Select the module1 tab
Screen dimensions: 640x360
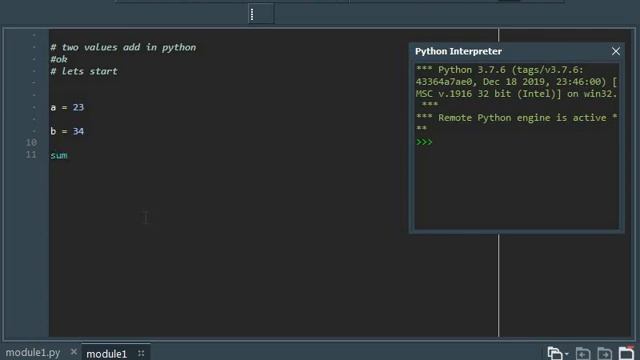click(107, 353)
